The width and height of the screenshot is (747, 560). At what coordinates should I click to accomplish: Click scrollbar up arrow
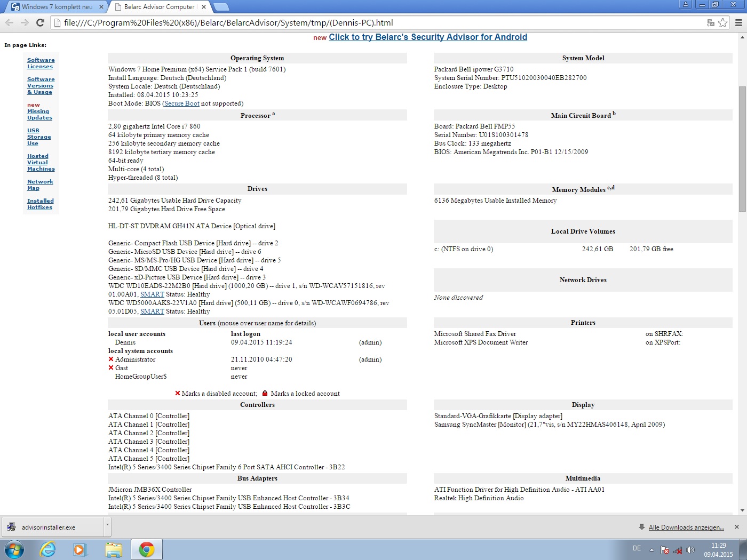tap(742, 37)
